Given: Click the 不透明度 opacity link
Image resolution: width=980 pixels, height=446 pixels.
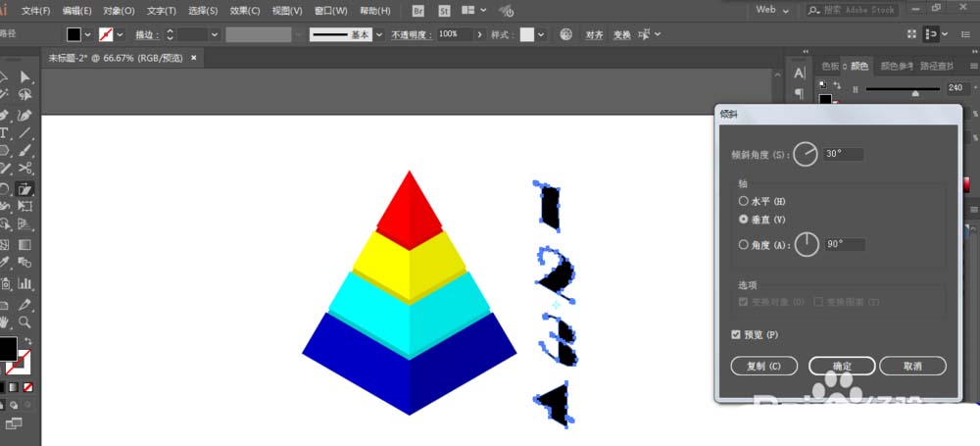Looking at the screenshot, I should (412, 35).
